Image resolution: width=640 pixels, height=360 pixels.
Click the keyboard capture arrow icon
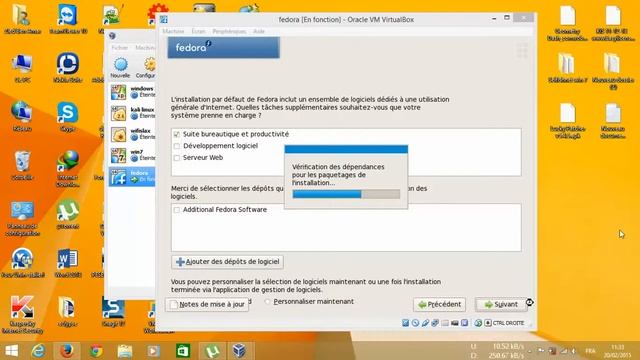pyautogui.click(x=488, y=323)
